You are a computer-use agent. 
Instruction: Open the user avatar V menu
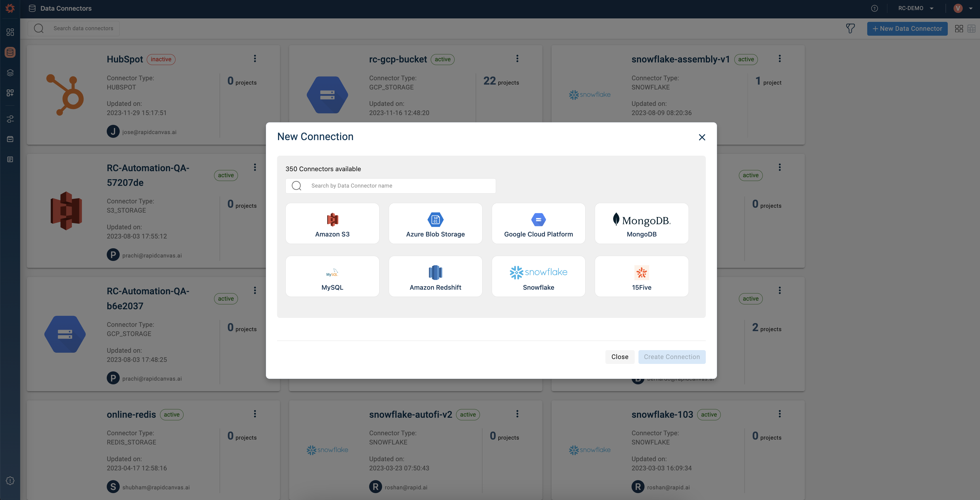coord(958,8)
